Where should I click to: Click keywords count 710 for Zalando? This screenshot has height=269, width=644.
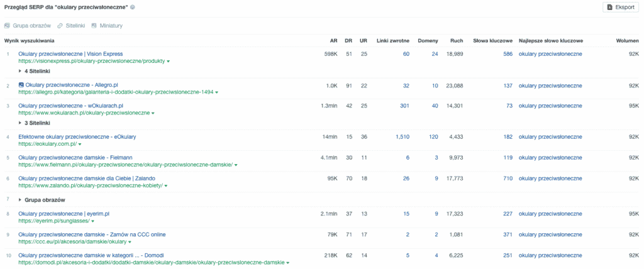click(508, 178)
